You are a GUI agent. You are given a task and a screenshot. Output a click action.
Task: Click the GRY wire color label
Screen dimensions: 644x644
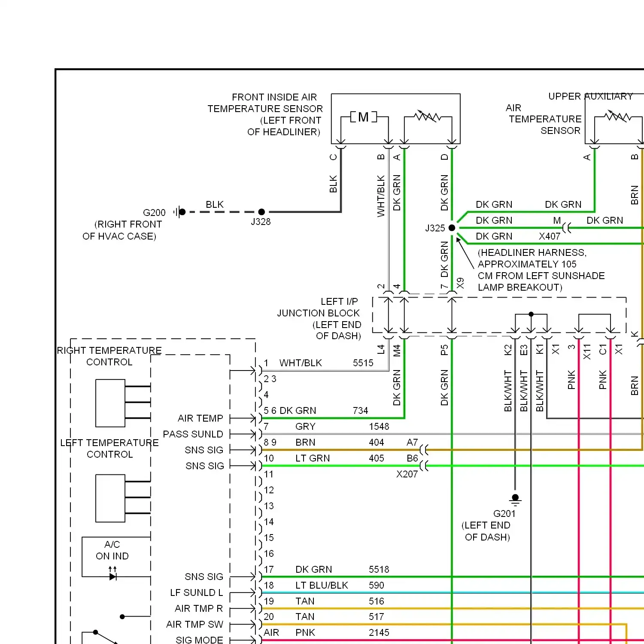pyautogui.click(x=305, y=426)
